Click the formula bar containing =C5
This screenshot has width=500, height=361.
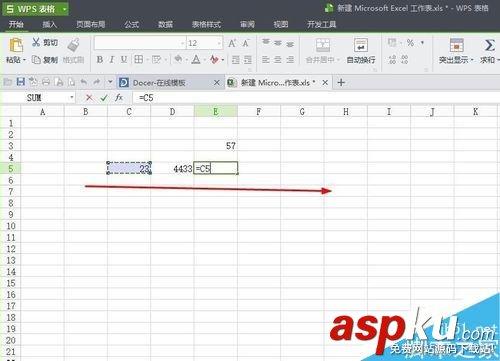tap(315, 98)
